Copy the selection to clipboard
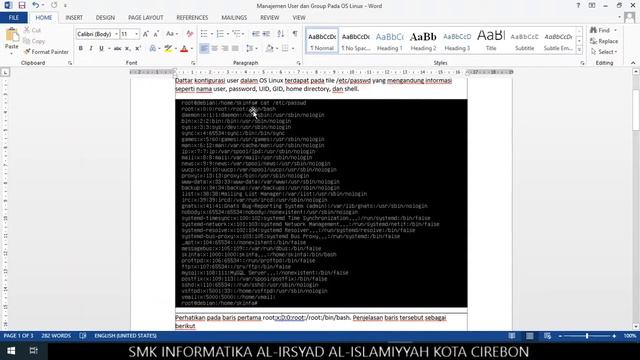This screenshot has width=640, height=360. 34,41
